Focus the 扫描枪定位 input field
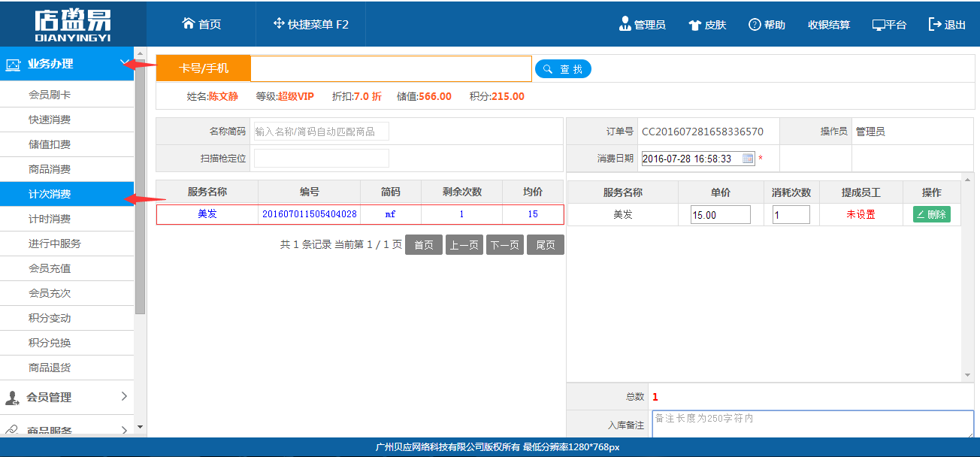980x457 pixels. pos(322,158)
